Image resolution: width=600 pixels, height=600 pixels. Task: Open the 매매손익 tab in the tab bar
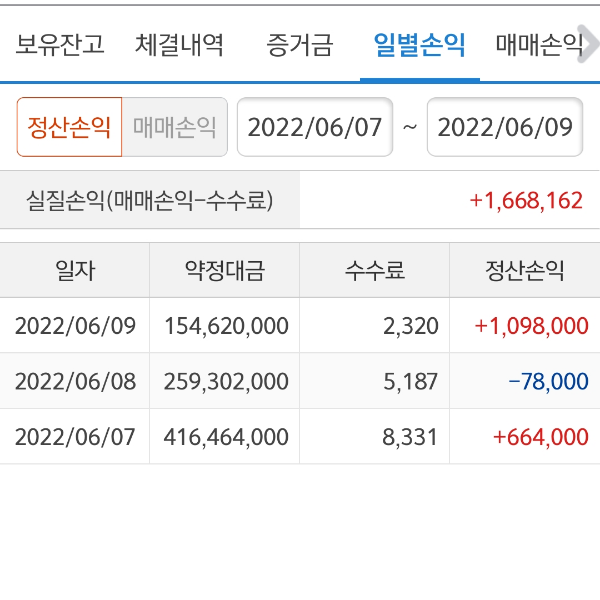tap(540, 45)
